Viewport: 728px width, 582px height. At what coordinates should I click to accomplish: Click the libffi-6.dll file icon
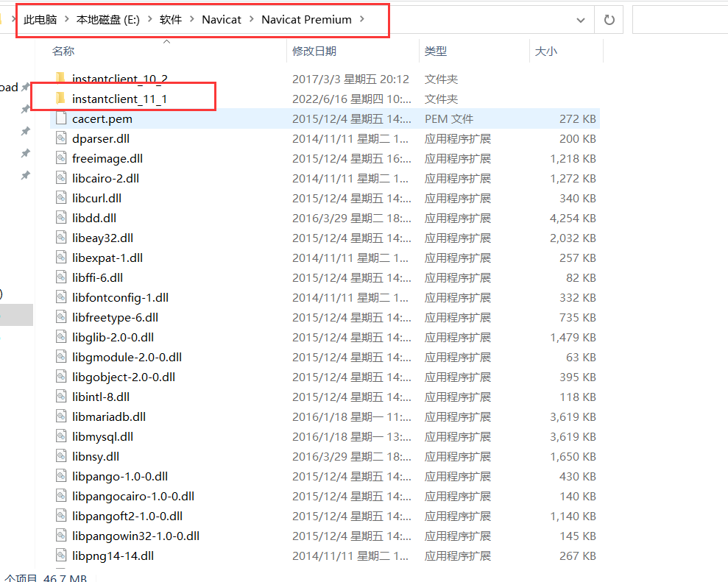61,277
